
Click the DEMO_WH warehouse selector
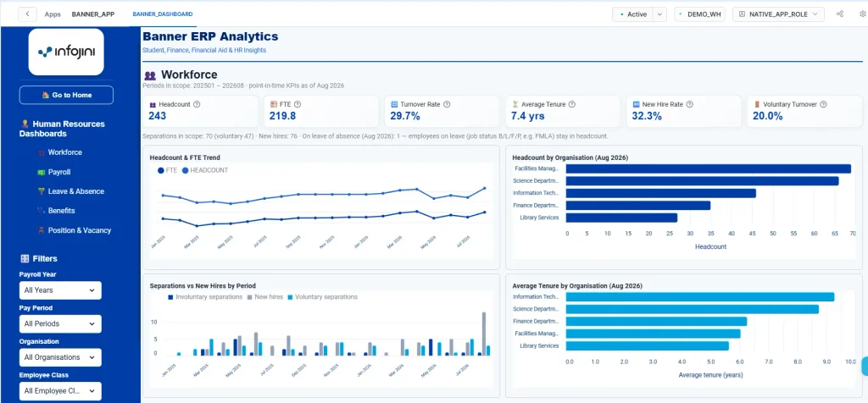tap(699, 14)
